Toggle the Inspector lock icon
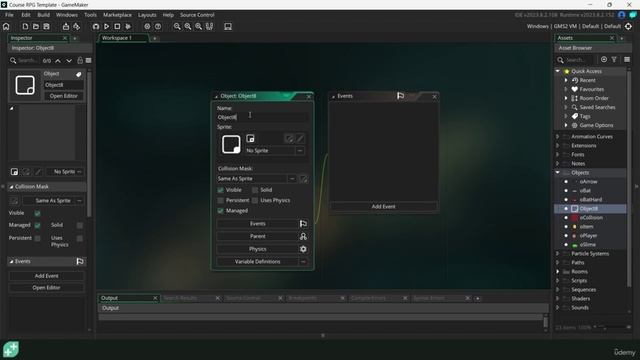The height and width of the screenshot is (360, 640). (x=80, y=60)
